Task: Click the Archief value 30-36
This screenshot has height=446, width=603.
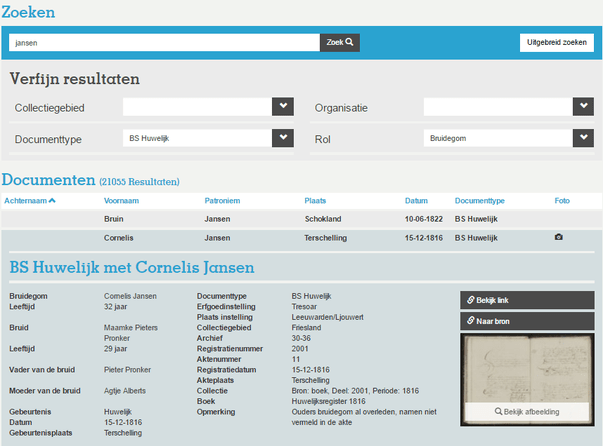Action: point(301,338)
